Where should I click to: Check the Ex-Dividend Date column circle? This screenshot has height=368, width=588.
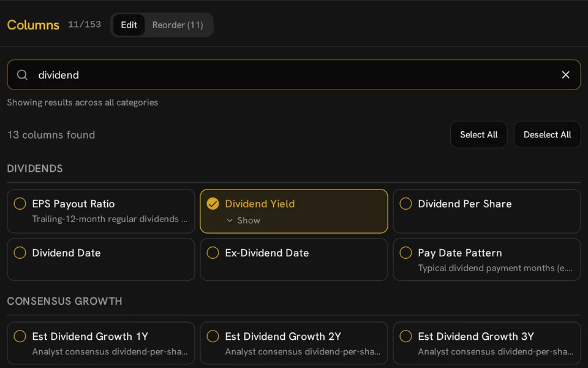point(213,253)
